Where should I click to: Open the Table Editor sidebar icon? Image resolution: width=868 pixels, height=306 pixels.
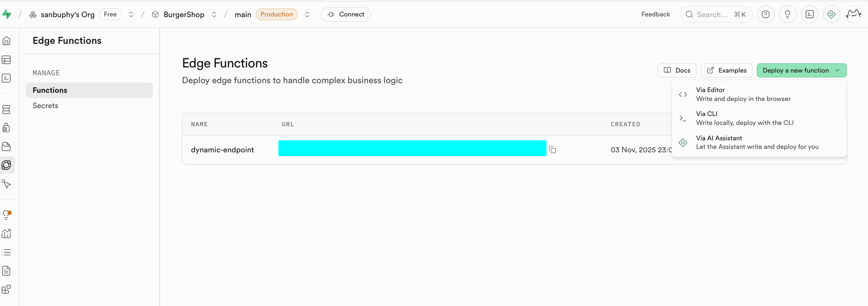click(6, 60)
